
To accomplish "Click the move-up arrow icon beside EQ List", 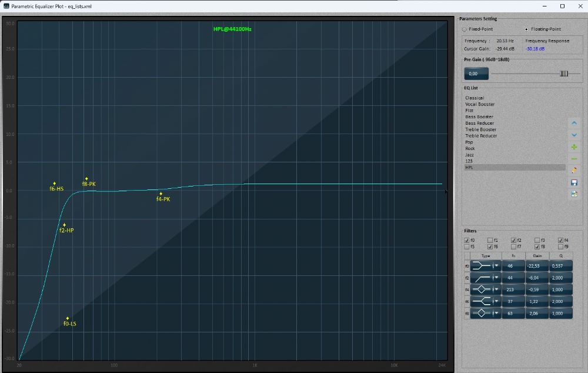I will pyautogui.click(x=574, y=123).
